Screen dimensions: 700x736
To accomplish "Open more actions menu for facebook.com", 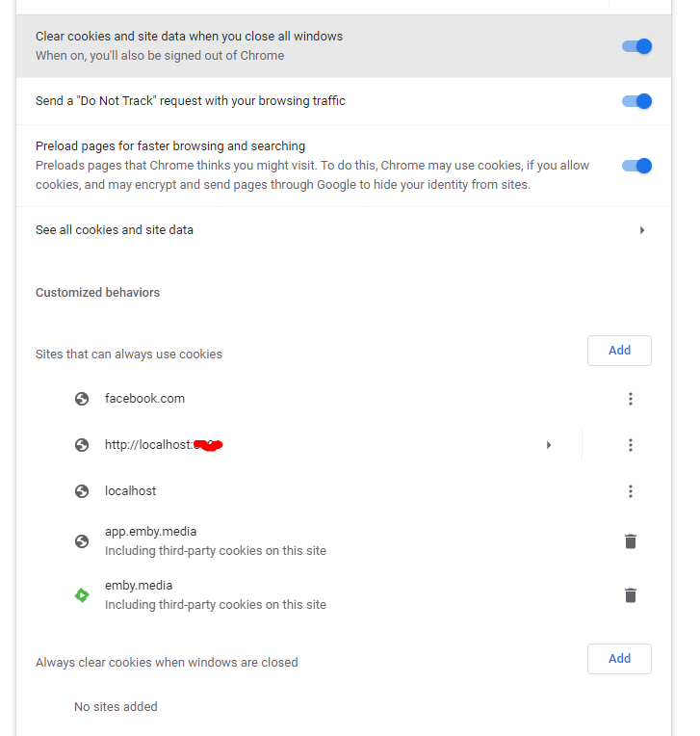I will tap(631, 399).
